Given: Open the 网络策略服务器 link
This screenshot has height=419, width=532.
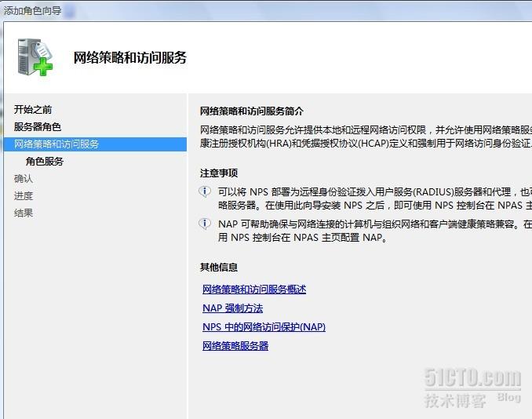Looking at the screenshot, I should tap(235, 346).
